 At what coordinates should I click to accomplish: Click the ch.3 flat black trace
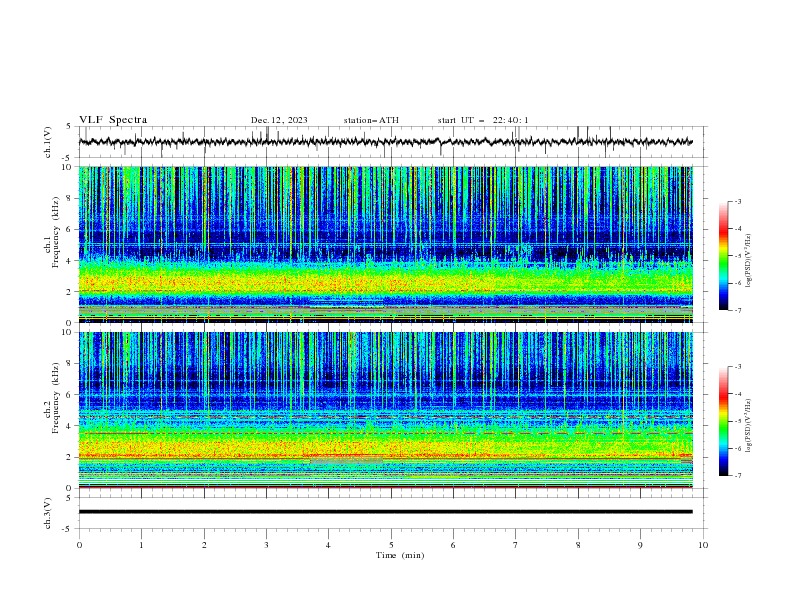386,512
